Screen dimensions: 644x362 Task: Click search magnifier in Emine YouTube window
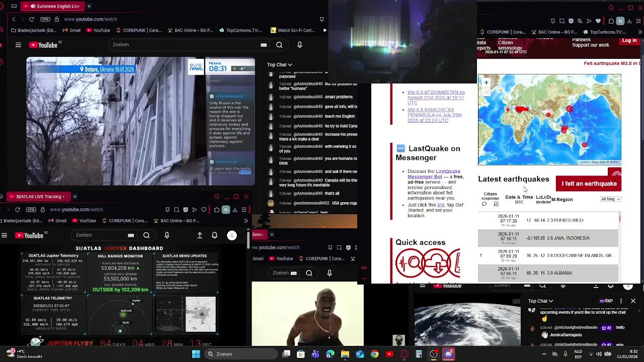pyautogui.click(x=309, y=273)
